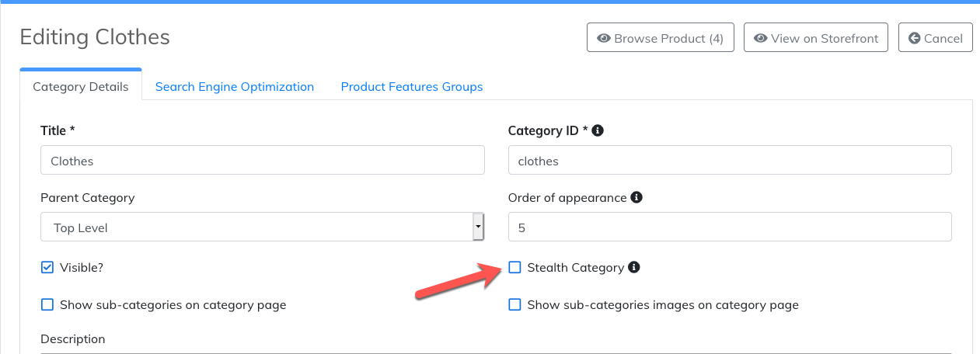Image resolution: width=980 pixels, height=354 pixels.
Task: Click into the Title input field
Action: (263, 161)
